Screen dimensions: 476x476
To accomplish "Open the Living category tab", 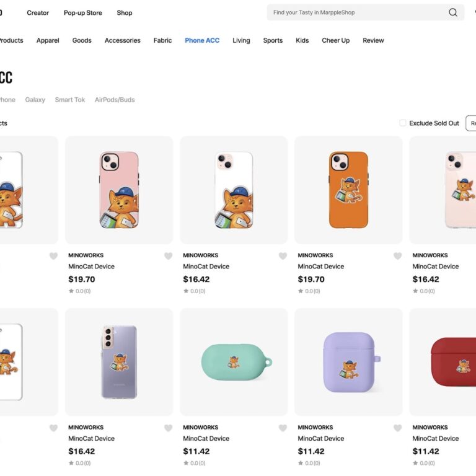I will [241, 40].
